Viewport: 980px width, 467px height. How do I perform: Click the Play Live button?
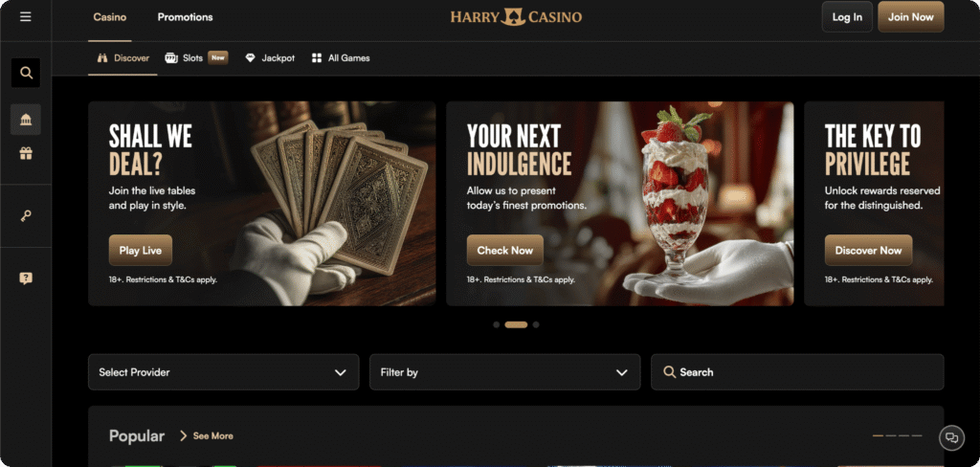pos(141,250)
